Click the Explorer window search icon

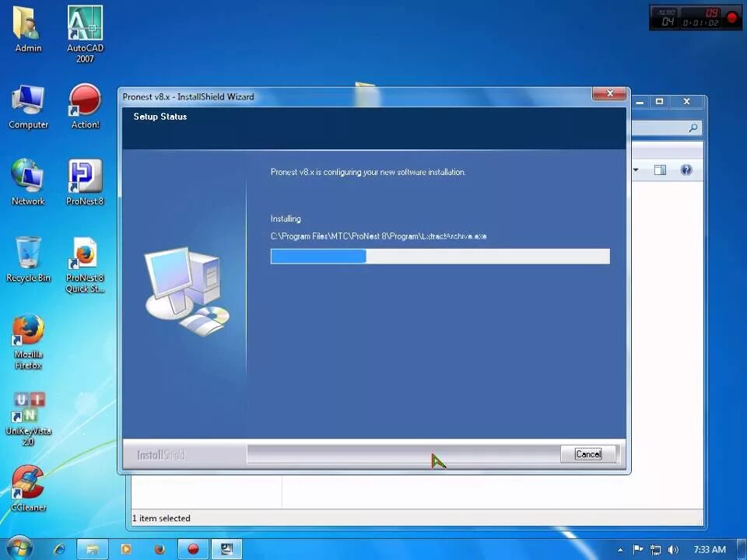(x=693, y=128)
